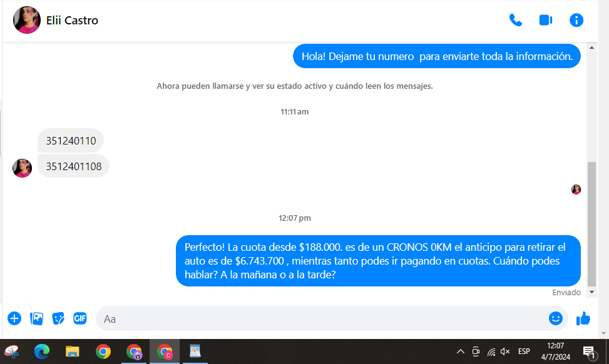Click Elii Castro's header profile picture
Screen dimensions: 609x364
click(x=27, y=21)
